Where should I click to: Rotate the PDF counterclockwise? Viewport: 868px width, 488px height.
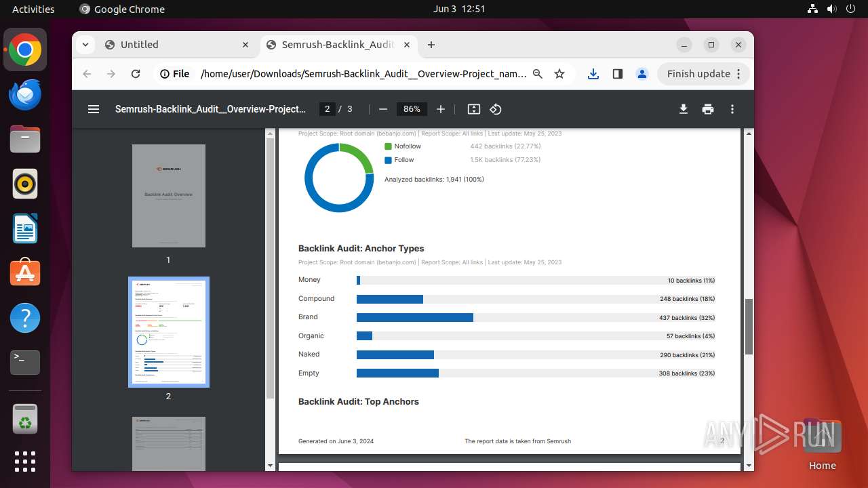click(x=496, y=109)
